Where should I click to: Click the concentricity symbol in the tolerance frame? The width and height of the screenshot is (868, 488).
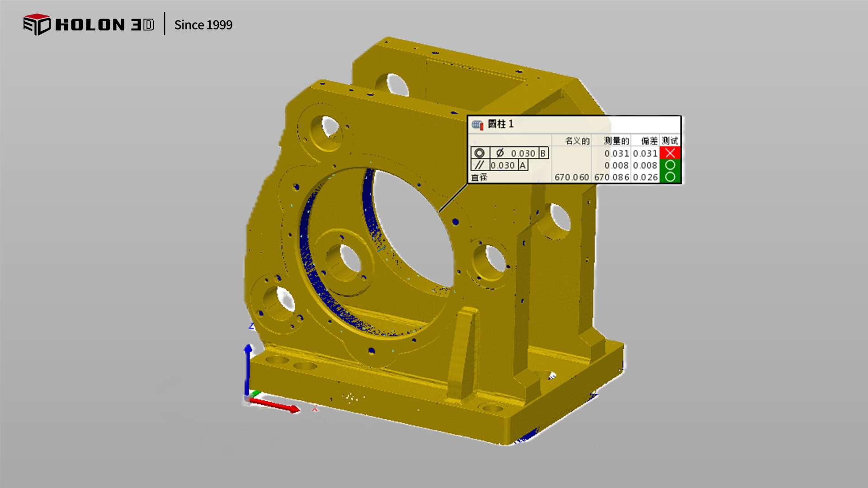click(480, 153)
